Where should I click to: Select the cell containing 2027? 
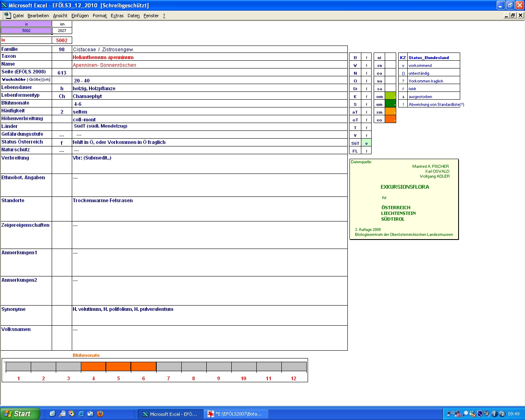62,31
